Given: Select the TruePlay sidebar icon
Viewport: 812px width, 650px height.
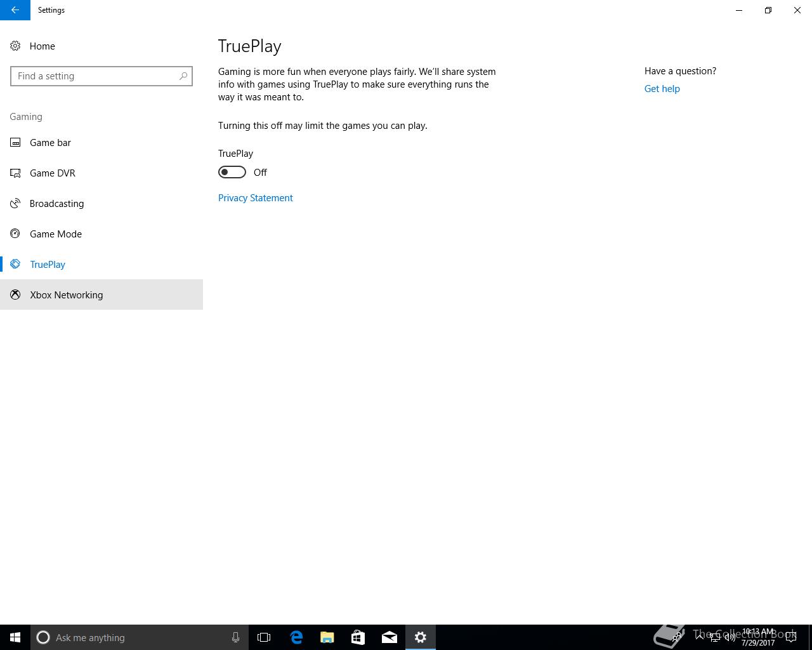Looking at the screenshot, I should tap(15, 265).
